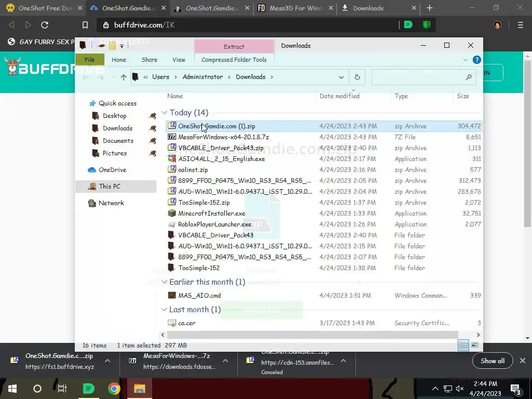Open the browser hamburger menu
Viewport: 532px width, 399px height.
pyautogui.click(x=520, y=25)
